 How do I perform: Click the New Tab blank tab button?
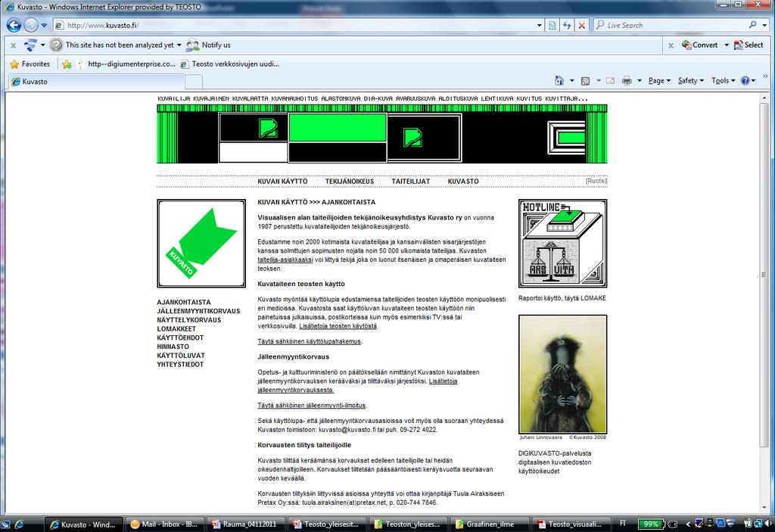(194, 82)
